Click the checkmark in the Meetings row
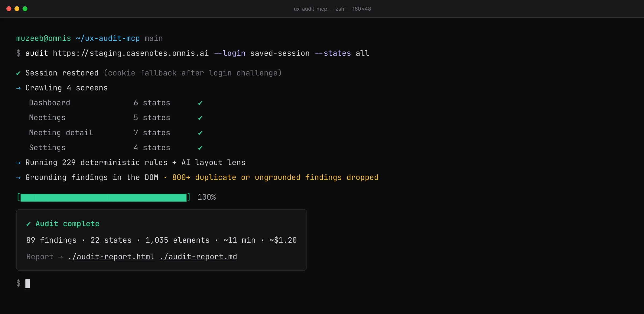The width and height of the screenshot is (644, 314). pos(200,118)
